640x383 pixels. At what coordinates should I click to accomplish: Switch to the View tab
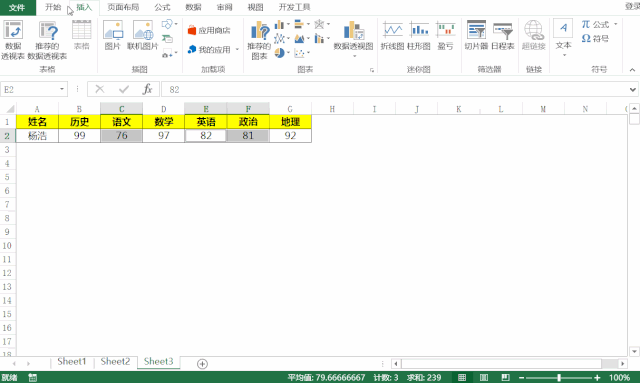256,7
